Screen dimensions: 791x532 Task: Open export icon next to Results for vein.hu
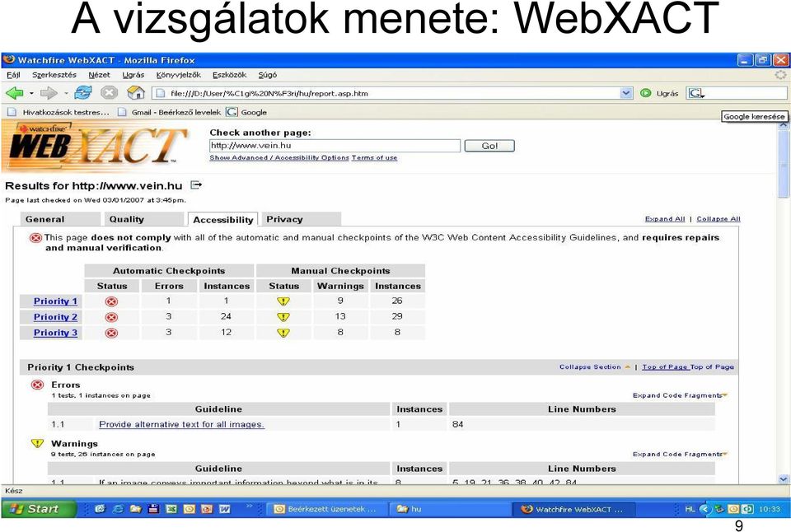pos(196,185)
